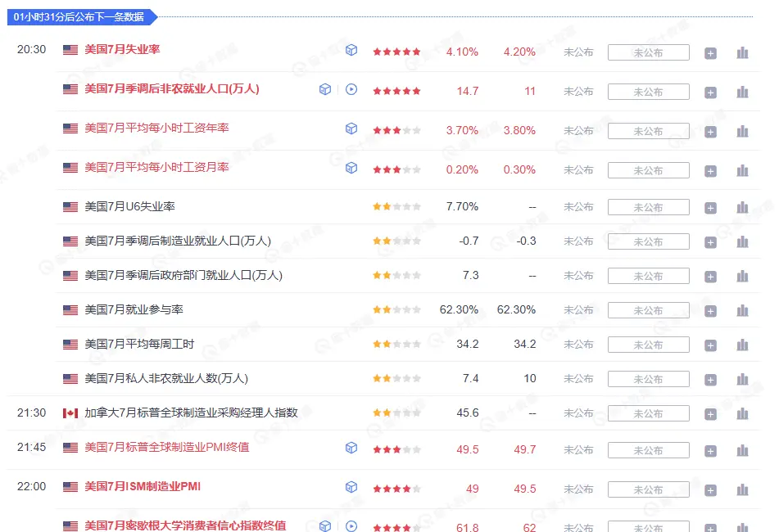Play video for 美国7月季调后非农就业人口
Image resolution: width=779 pixels, height=532 pixels.
(x=351, y=89)
